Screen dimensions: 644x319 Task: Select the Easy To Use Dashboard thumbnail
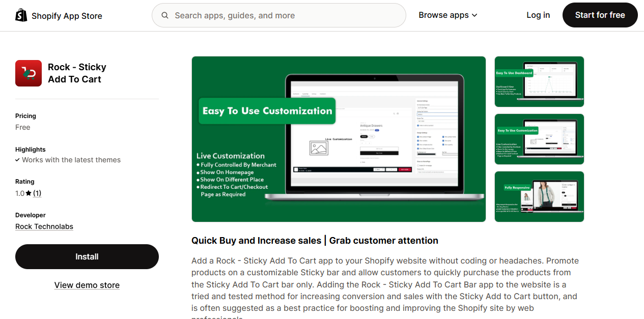pos(539,81)
